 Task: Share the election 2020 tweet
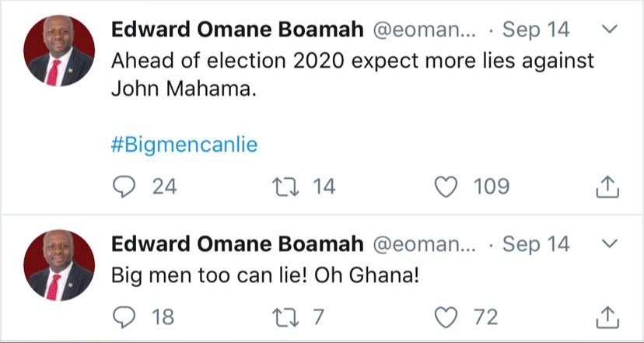[607, 187]
